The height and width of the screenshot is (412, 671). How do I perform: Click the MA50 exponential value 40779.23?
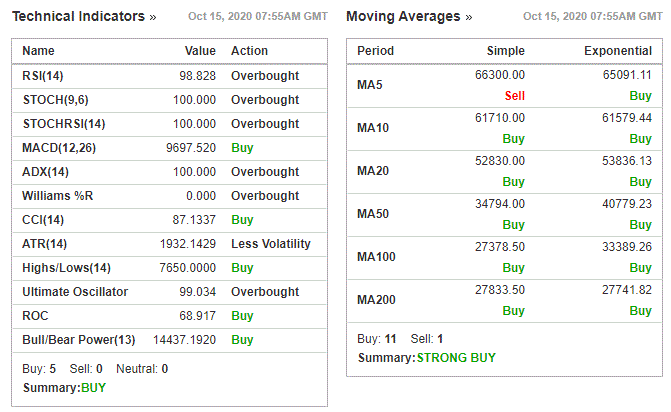627,204
